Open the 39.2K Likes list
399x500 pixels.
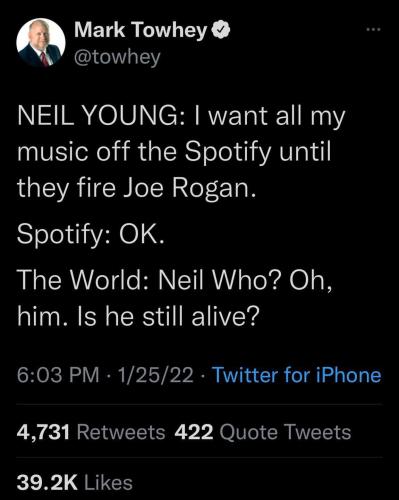click(x=75, y=483)
